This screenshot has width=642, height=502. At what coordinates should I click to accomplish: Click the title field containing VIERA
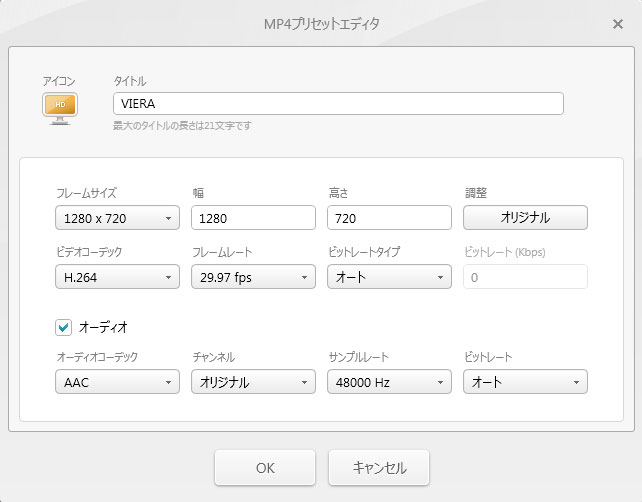pos(338,104)
